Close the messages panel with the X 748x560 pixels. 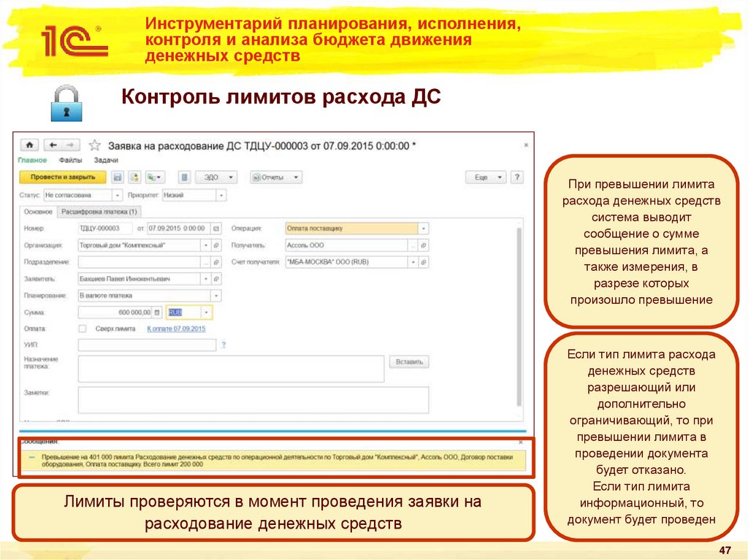pyautogui.click(x=520, y=442)
